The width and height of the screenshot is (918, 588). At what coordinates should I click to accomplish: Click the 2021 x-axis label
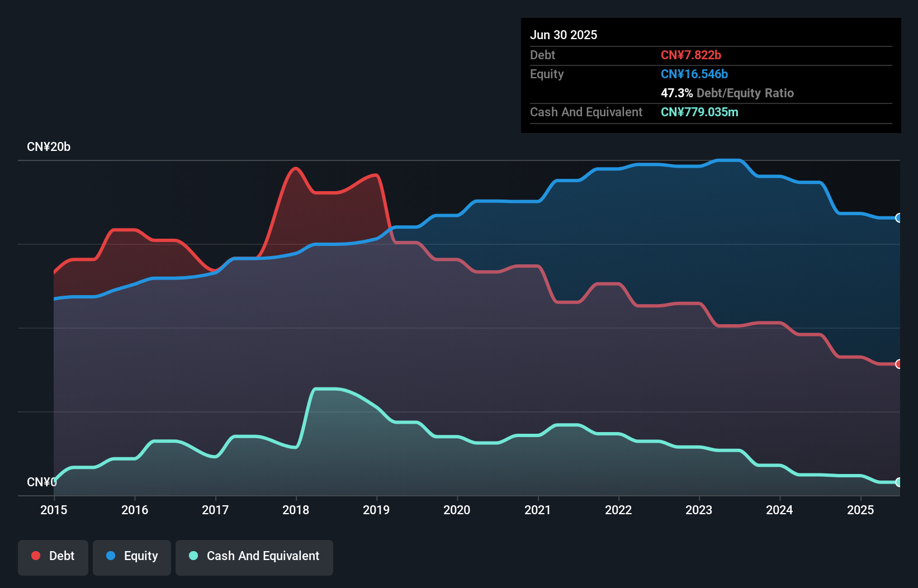537,510
